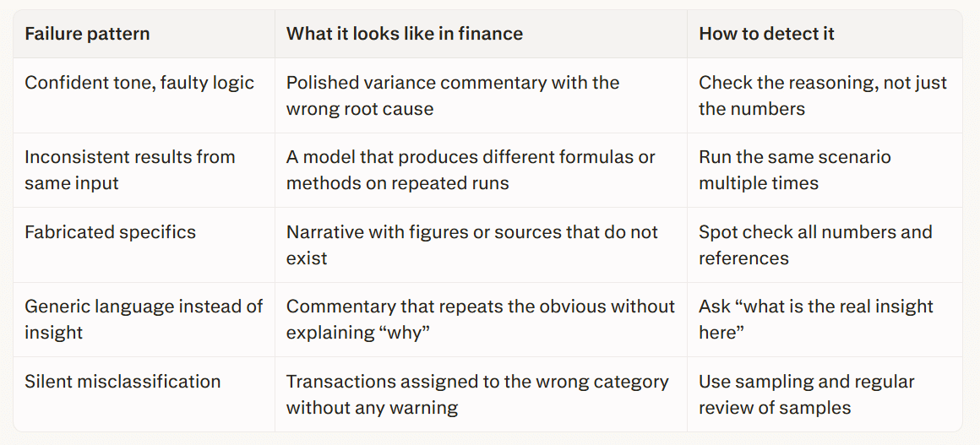The height and width of the screenshot is (445, 980).
Task: Select "Spot check all numbers and references"
Action: 814,245
